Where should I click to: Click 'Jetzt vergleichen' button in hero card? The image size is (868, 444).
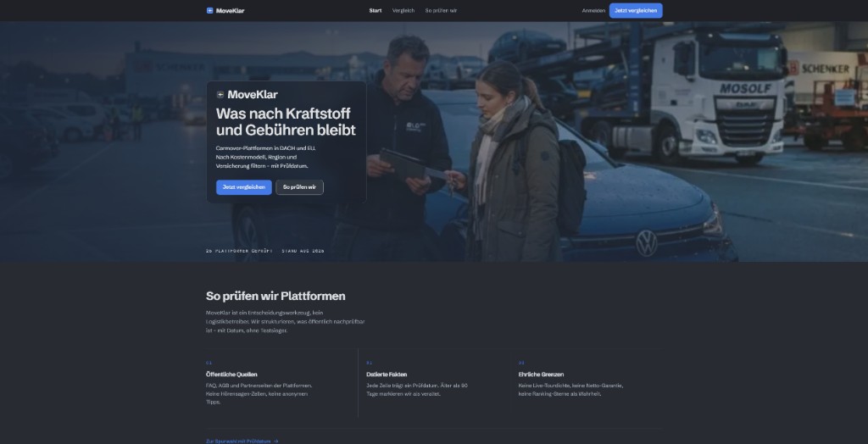pyautogui.click(x=243, y=187)
